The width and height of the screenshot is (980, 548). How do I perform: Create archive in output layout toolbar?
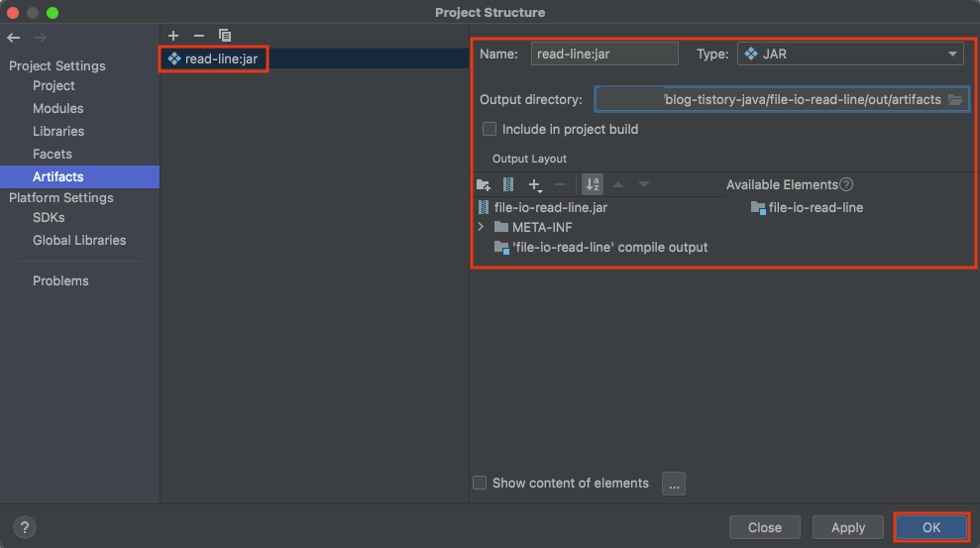pyautogui.click(x=508, y=184)
